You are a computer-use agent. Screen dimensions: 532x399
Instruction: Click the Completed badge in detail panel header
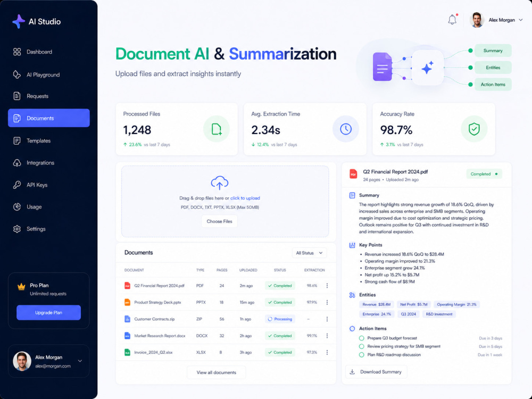(484, 174)
